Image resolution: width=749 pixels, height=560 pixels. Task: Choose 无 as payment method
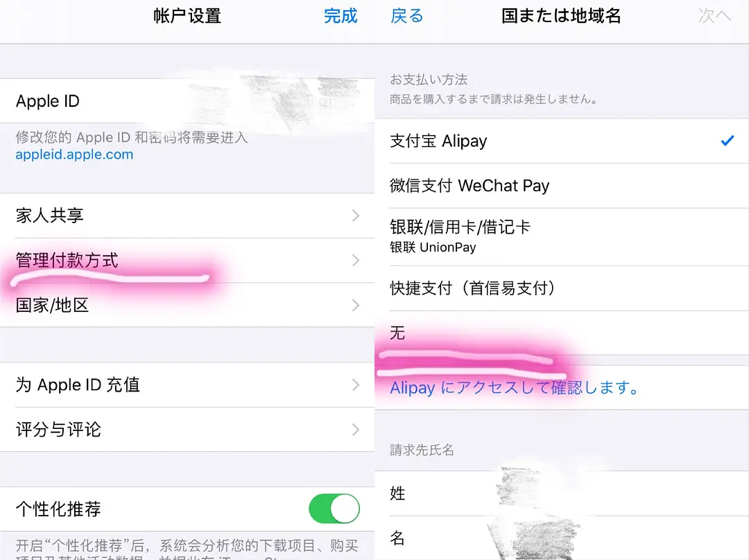[x=562, y=333]
